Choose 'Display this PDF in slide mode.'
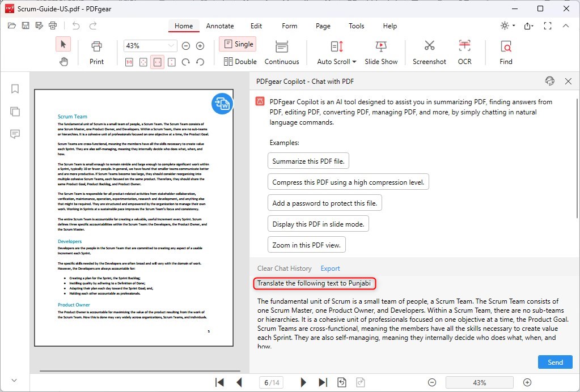The height and width of the screenshot is (392, 580). point(318,224)
